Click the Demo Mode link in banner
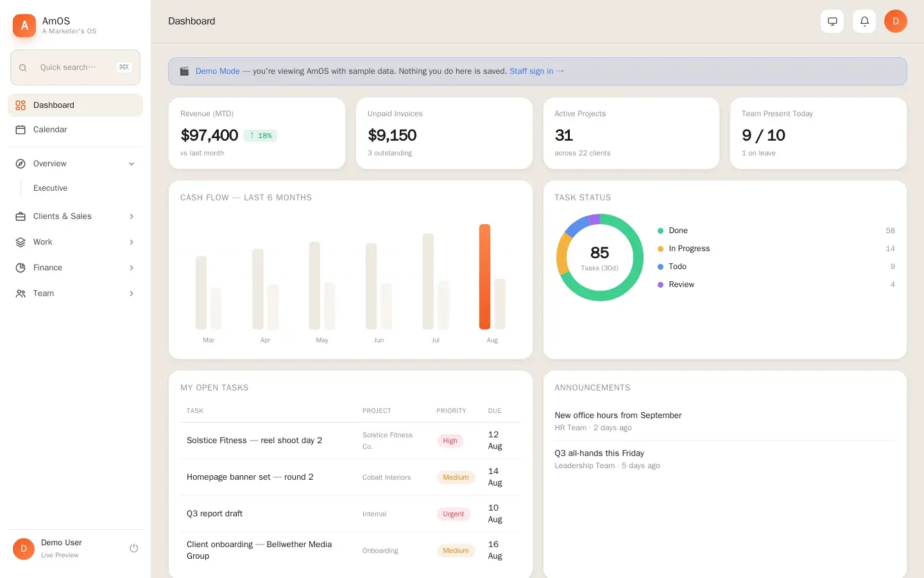Viewport: 924px width, 578px height. click(x=218, y=71)
